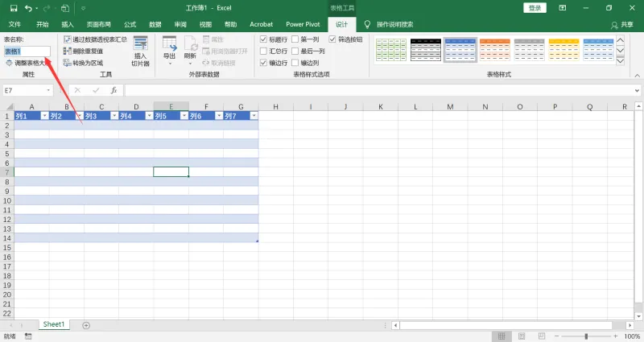
Task: Switch to Page Break Preview icon
Action: tap(542, 336)
